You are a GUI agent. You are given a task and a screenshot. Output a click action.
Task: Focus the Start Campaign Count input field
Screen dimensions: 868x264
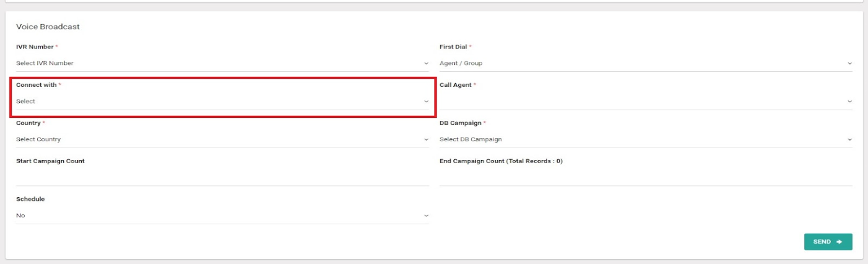222,177
